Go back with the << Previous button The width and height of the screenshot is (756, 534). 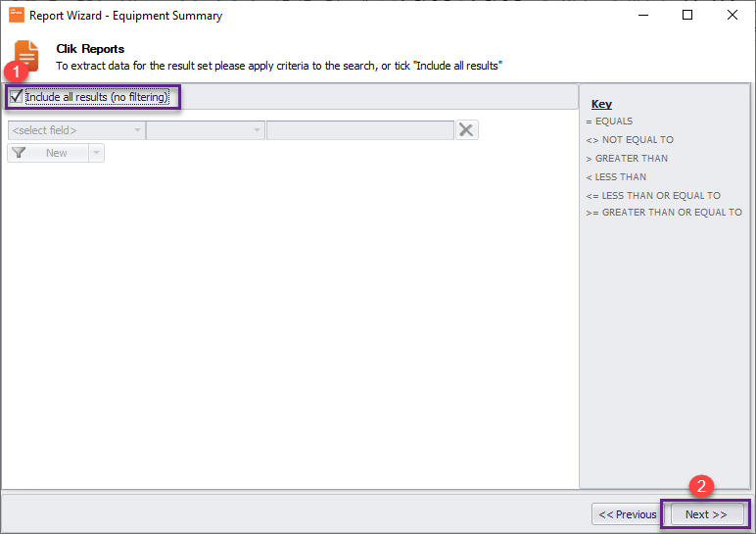(x=627, y=514)
